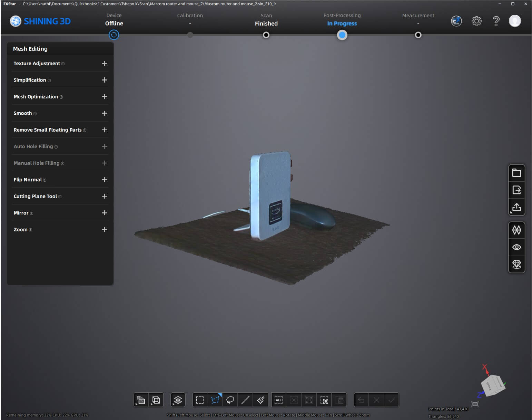Toggle model visibility with the eye icon

pos(516,247)
